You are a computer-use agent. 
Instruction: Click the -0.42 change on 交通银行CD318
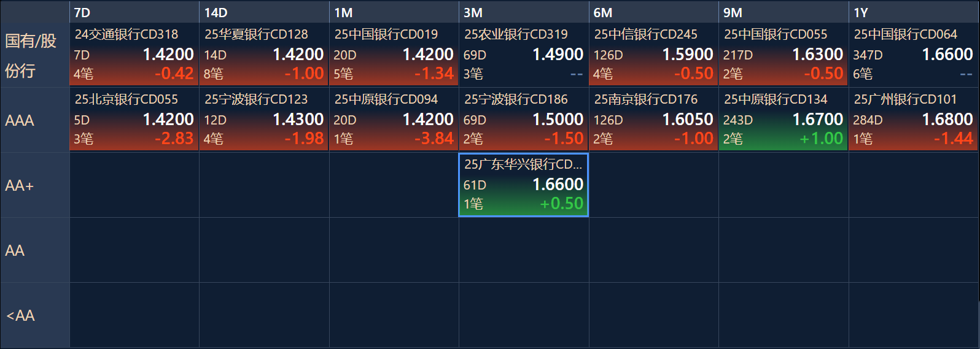coord(174,74)
